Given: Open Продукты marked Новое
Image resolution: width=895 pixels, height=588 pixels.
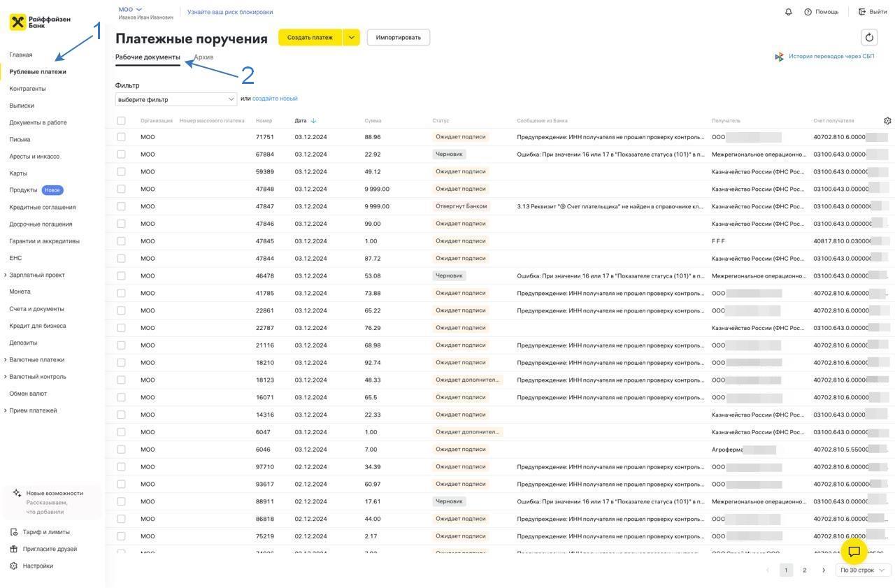Looking at the screenshot, I should tap(36, 190).
